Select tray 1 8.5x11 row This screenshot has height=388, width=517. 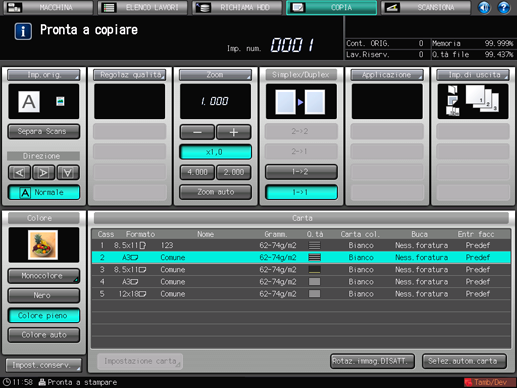[301, 245]
